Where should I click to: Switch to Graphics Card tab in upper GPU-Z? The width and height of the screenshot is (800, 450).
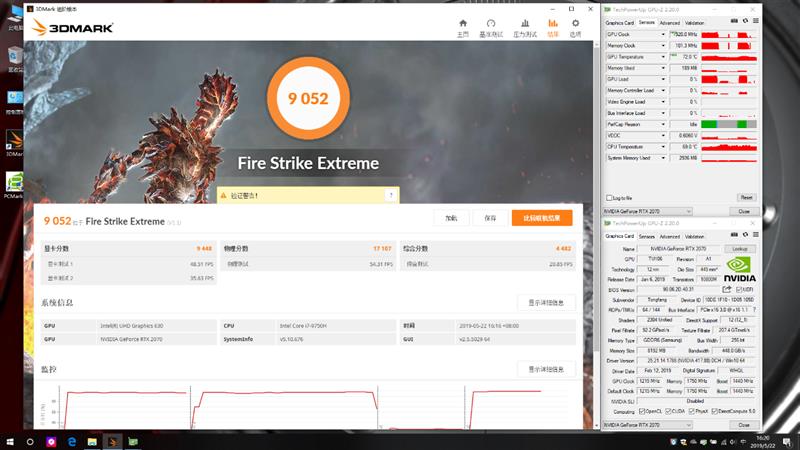(x=619, y=23)
